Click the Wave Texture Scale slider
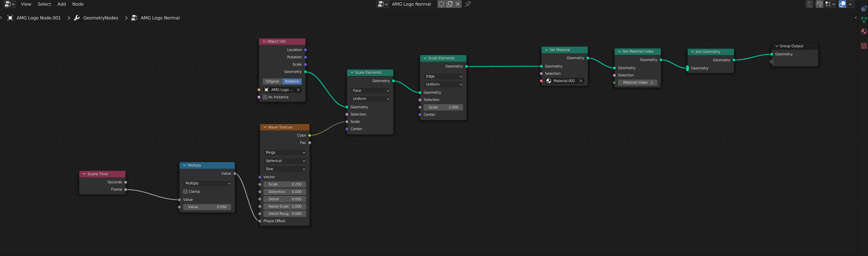Image resolution: width=868 pixels, height=256 pixels. pos(285,184)
